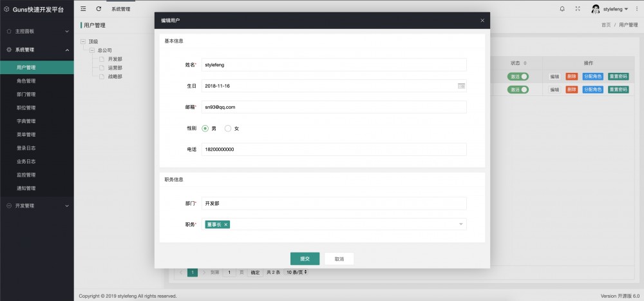Click the 主控面板 home icon
Viewport: 644px width, 301px height.
tap(9, 31)
